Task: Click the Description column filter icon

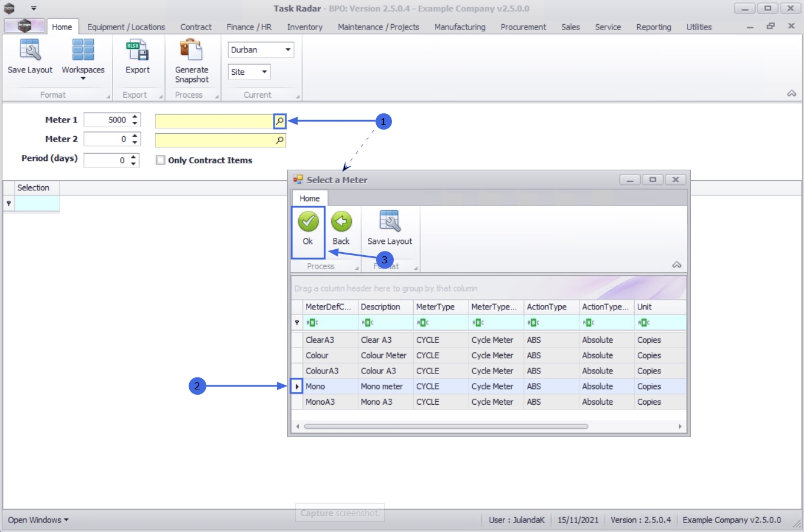Action: [x=368, y=322]
